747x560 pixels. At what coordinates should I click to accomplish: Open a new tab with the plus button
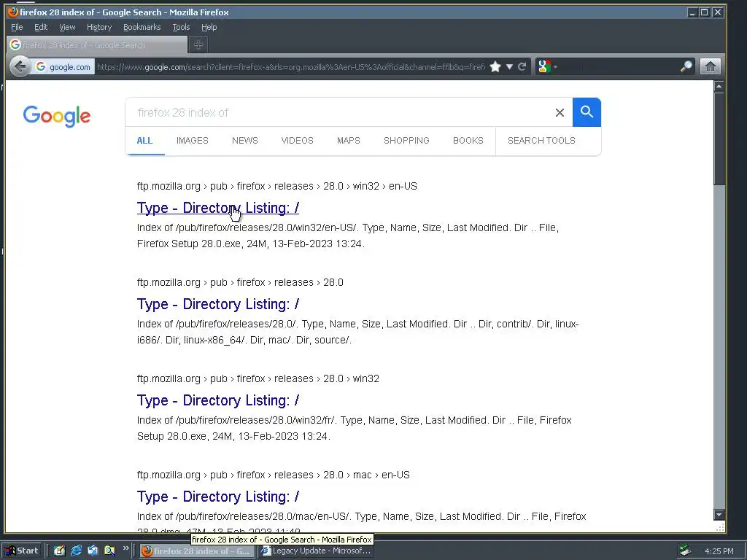pos(198,44)
